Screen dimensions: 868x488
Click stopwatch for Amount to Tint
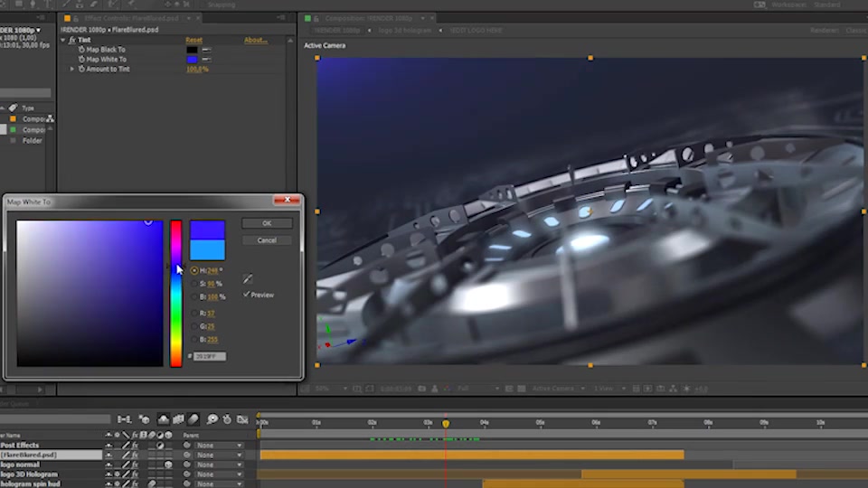tap(81, 70)
